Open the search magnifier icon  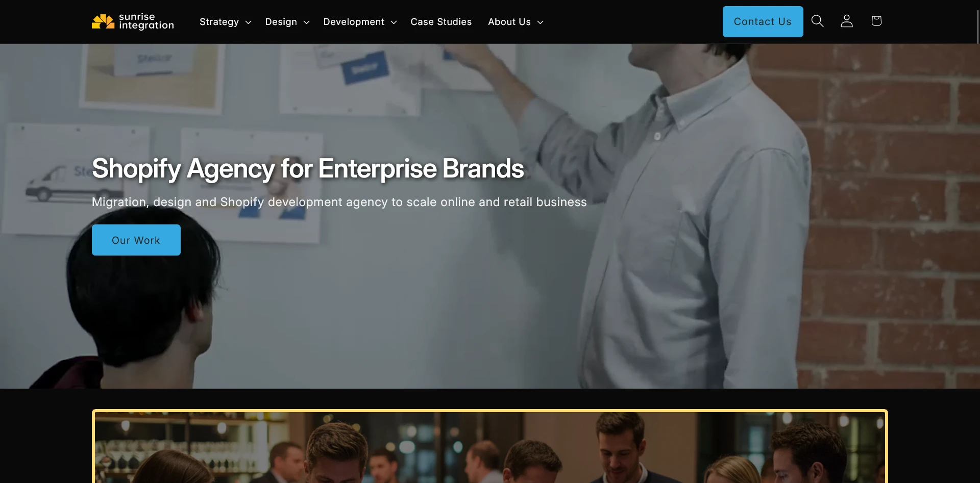tap(817, 21)
